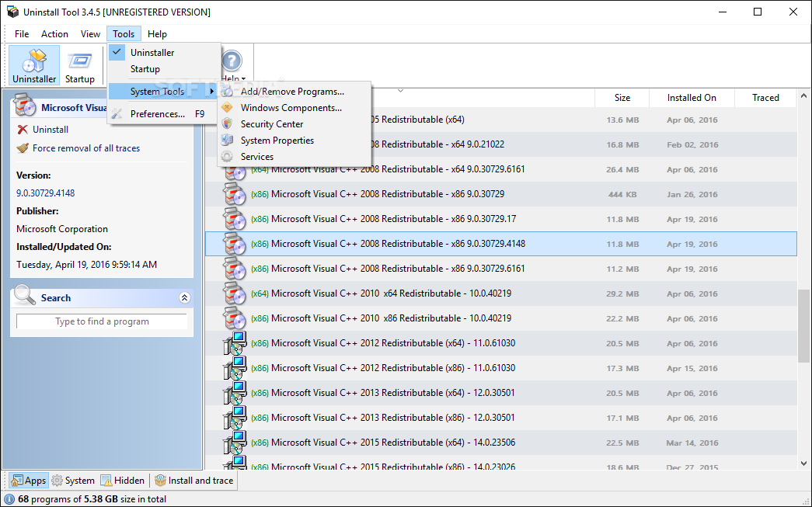Expand the System Tools submenu arrow
812x507 pixels.
(x=212, y=92)
